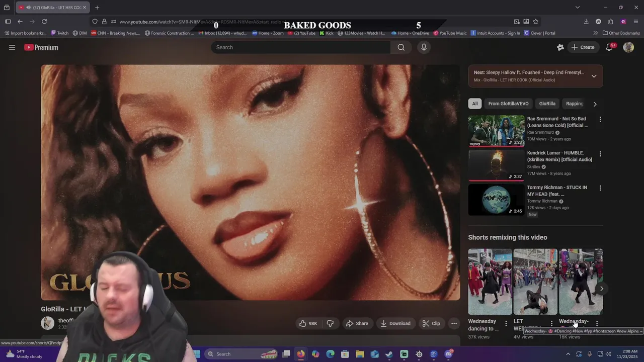Dislike the video
This screenshot has height=362, width=644.
[330, 323]
